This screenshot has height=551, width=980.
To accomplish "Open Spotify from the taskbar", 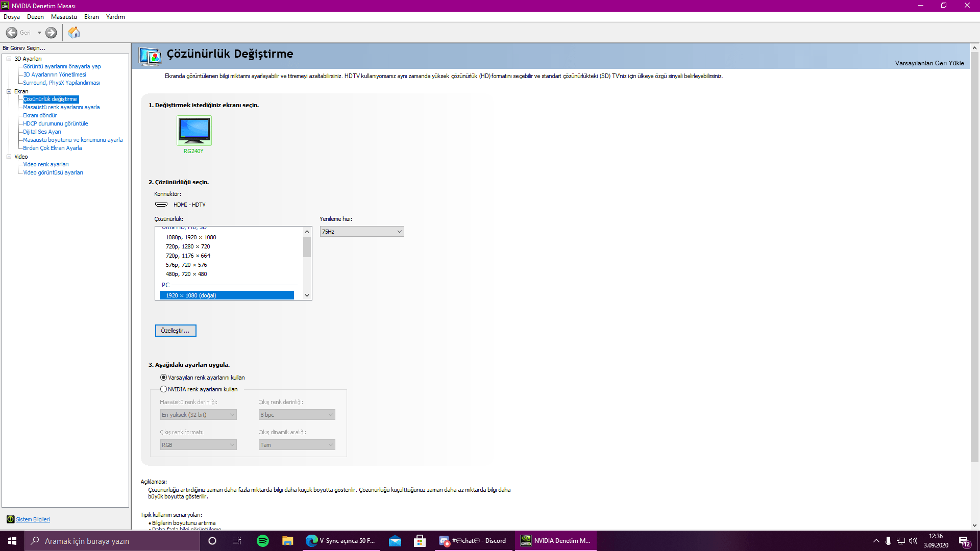I will tap(263, 541).
